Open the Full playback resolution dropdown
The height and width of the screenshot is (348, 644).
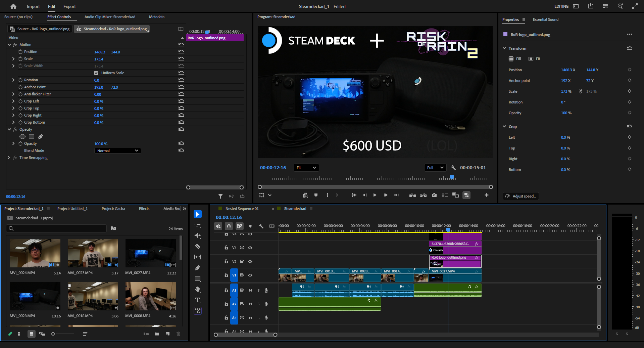point(435,168)
